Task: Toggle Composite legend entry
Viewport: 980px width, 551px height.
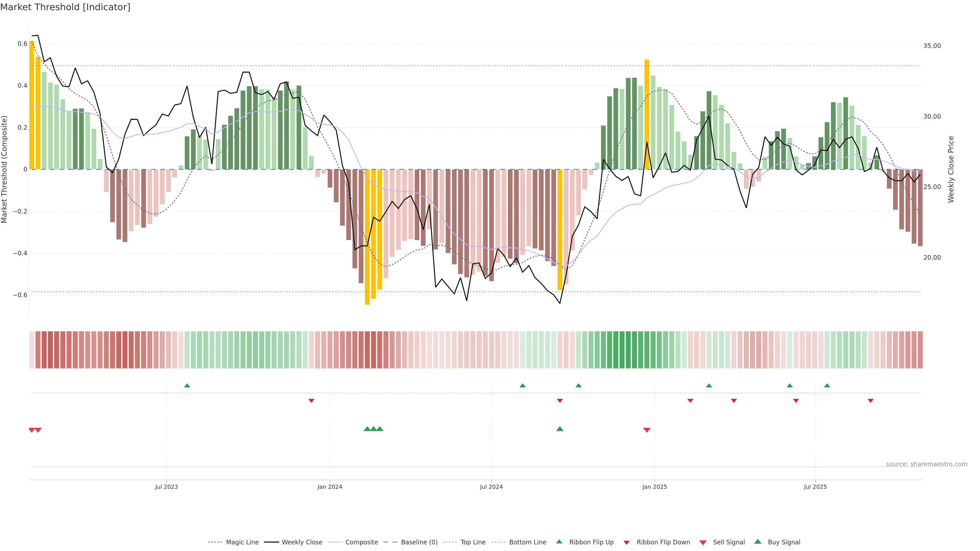Action: coord(361,542)
